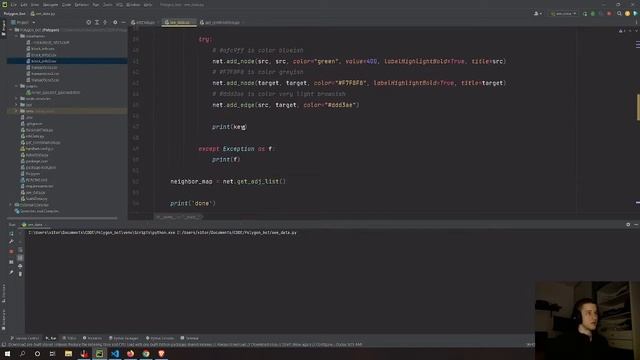This screenshot has width=640, height=360.
Task: Expand all in Project panel toolbar
Action: pyautogui.click(x=97, y=22)
